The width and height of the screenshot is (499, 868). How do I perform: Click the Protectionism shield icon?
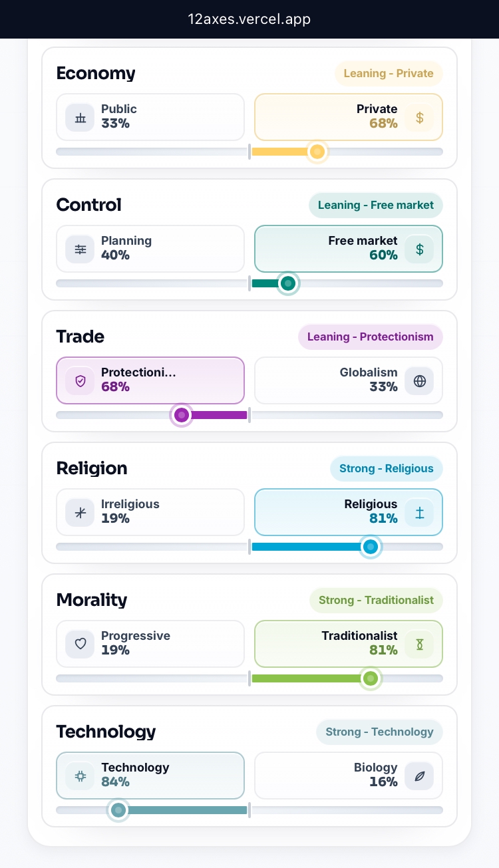point(81,381)
